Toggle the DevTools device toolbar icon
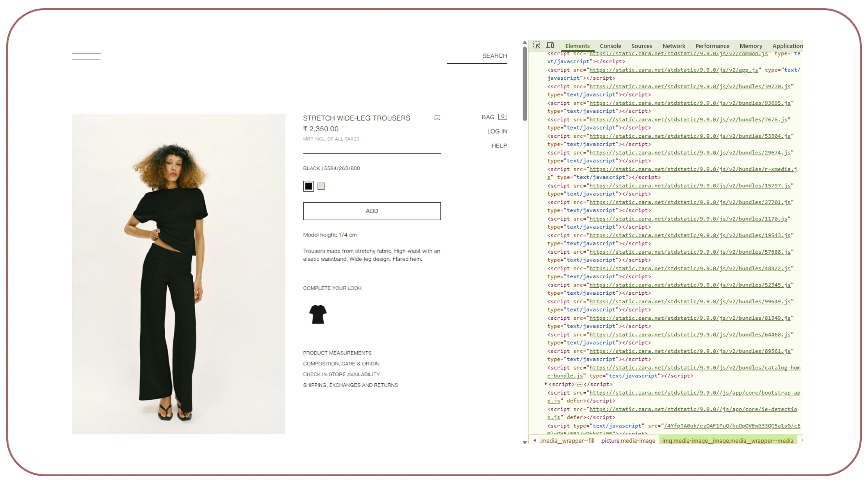Screen dimensions: 868x484 (x=550, y=45)
